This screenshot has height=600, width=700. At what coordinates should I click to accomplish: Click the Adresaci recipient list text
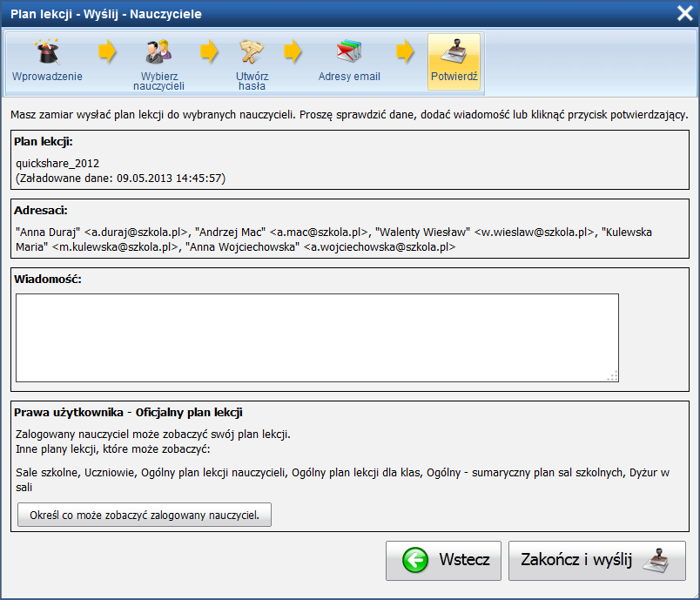(x=334, y=239)
